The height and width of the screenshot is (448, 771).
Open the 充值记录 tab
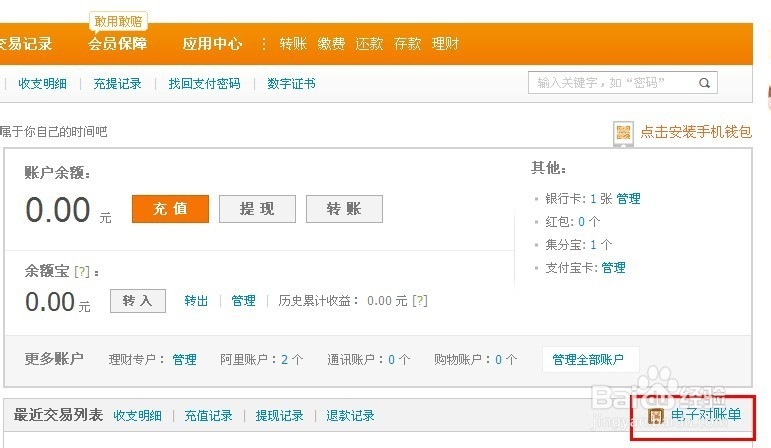pyautogui.click(x=208, y=416)
